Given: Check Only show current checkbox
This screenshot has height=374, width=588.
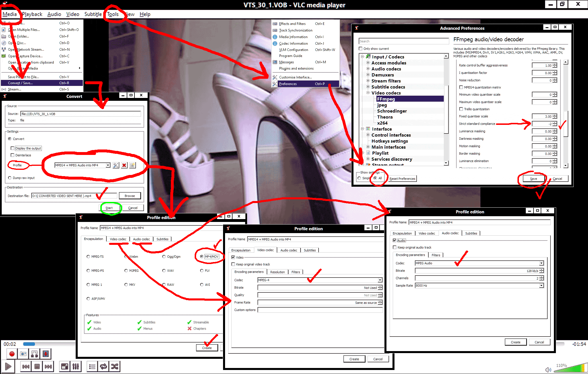Looking at the screenshot, I should (361, 49).
